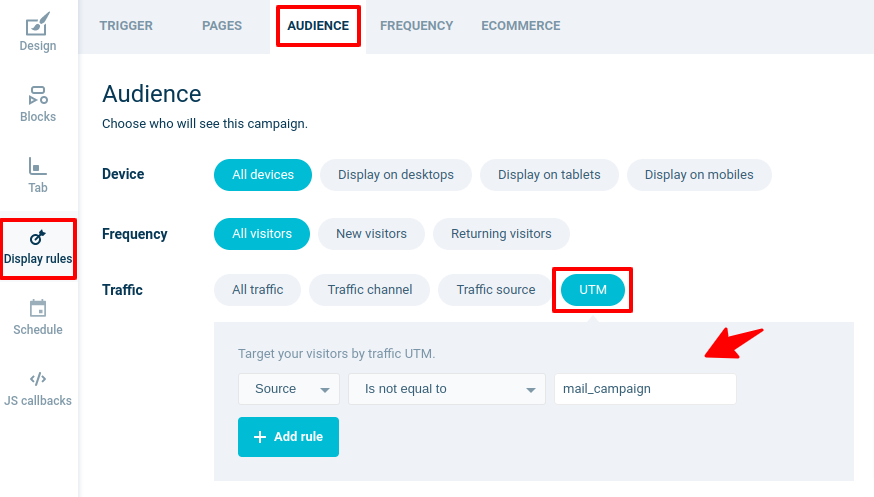Select Display on mobiles option

(x=699, y=175)
